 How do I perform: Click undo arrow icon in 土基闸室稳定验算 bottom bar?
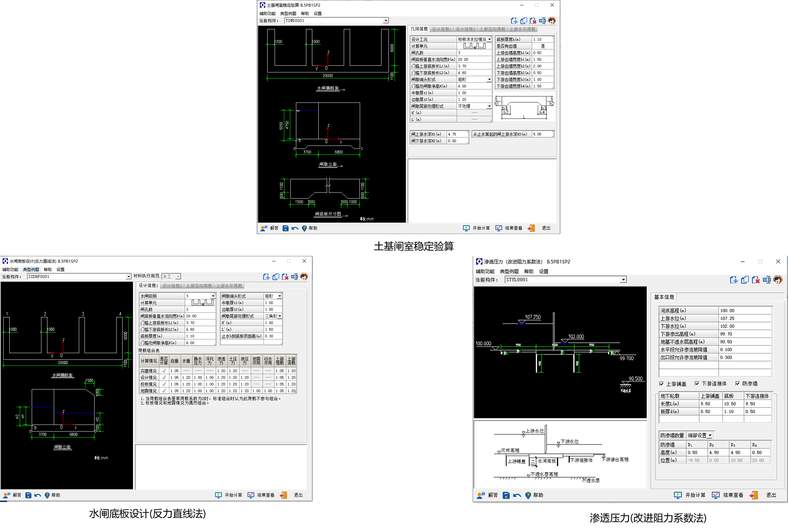(295, 228)
